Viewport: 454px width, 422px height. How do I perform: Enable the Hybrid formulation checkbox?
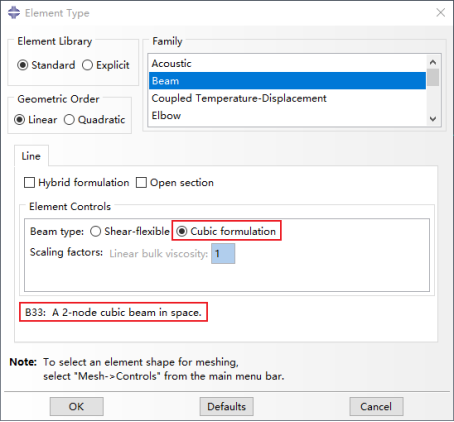[x=76, y=183]
